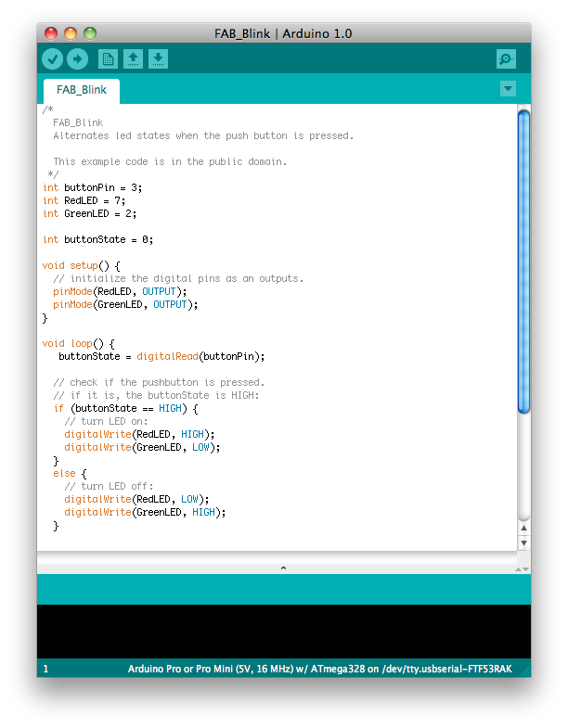Viewport: 568px width, 728px height.
Task: Click the line 'int RedLED = 7;'
Action: pyautogui.click(x=84, y=200)
